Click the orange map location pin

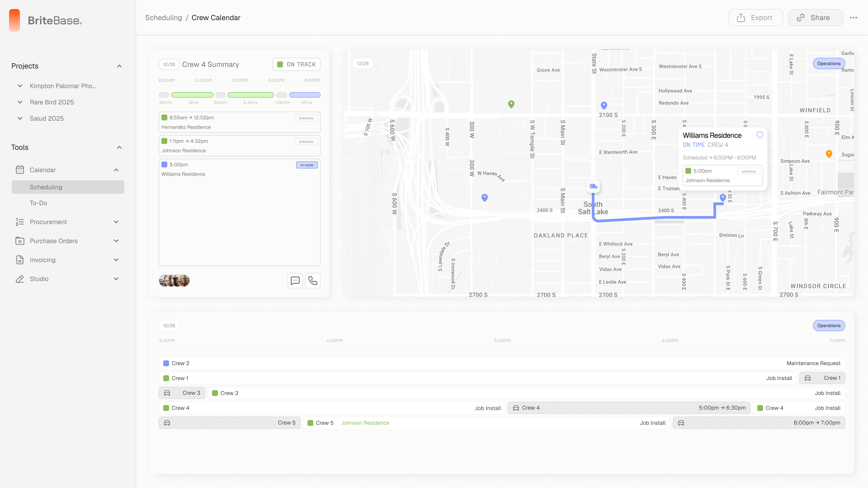click(x=829, y=154)
